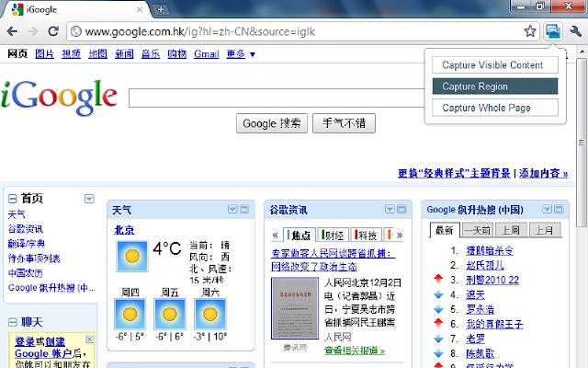Viewport: 588px width, 368px height.
Task: Open the Gmail link
Action: (x=206, y=54)
